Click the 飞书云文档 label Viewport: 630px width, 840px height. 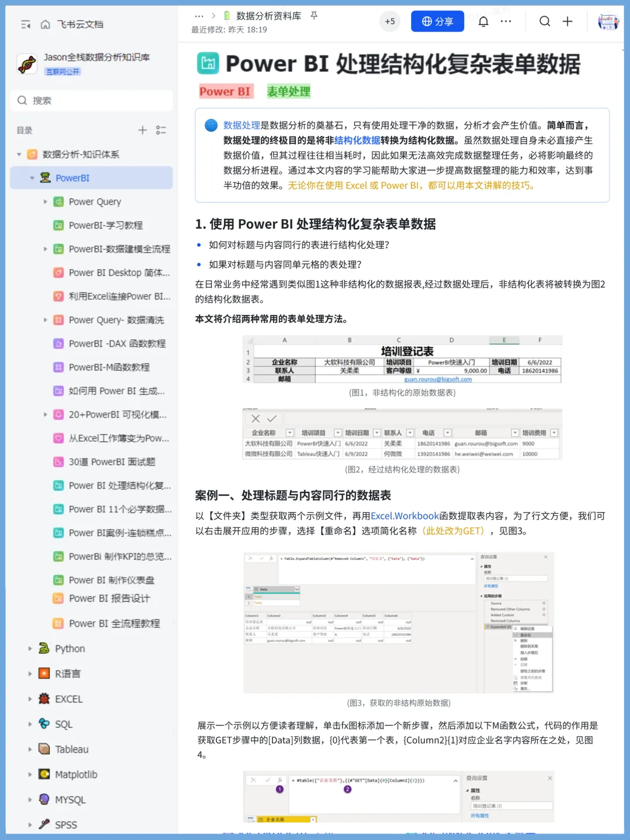click(x=80, y=24)
